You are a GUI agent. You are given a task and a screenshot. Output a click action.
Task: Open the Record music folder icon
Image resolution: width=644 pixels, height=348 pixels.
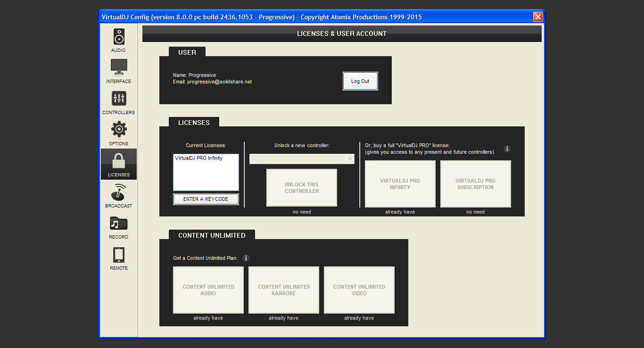(119, 224)
